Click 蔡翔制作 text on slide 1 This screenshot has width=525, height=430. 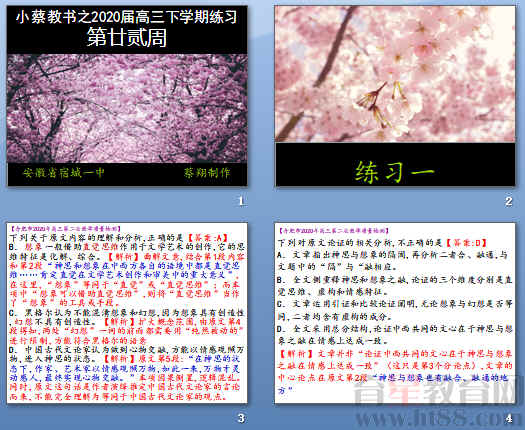pyautogui.click(x=207, y=173)
